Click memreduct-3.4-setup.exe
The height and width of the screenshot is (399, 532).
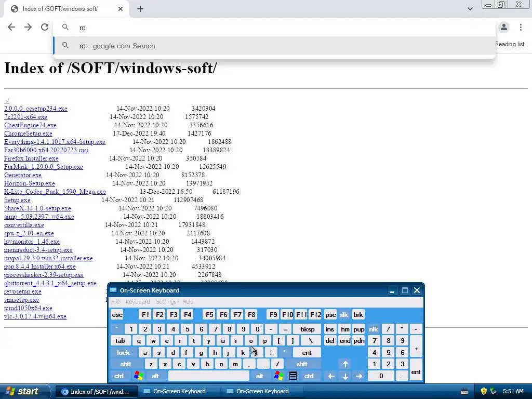(38, 250)
